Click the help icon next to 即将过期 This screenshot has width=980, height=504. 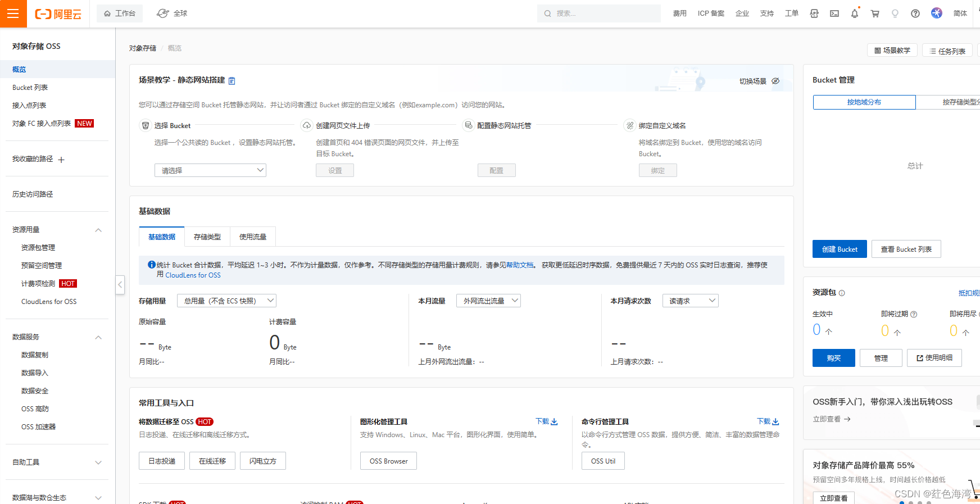pos(914,314)
